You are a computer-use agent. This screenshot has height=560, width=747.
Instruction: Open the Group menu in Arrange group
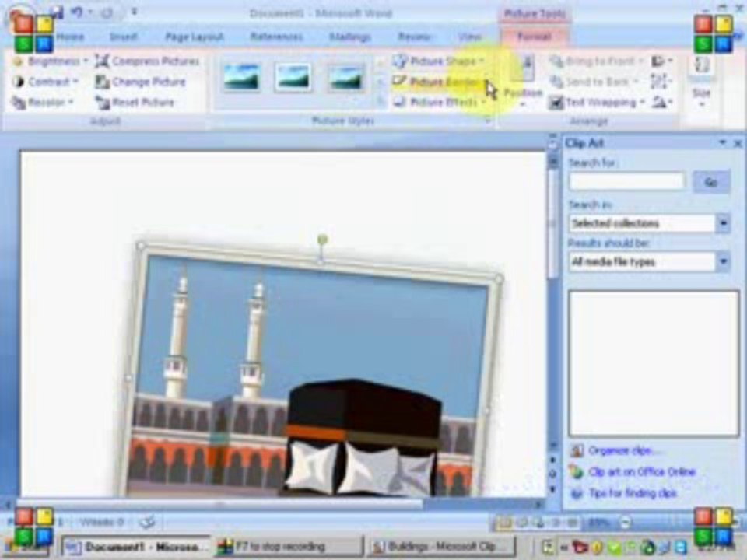(661, 82)
